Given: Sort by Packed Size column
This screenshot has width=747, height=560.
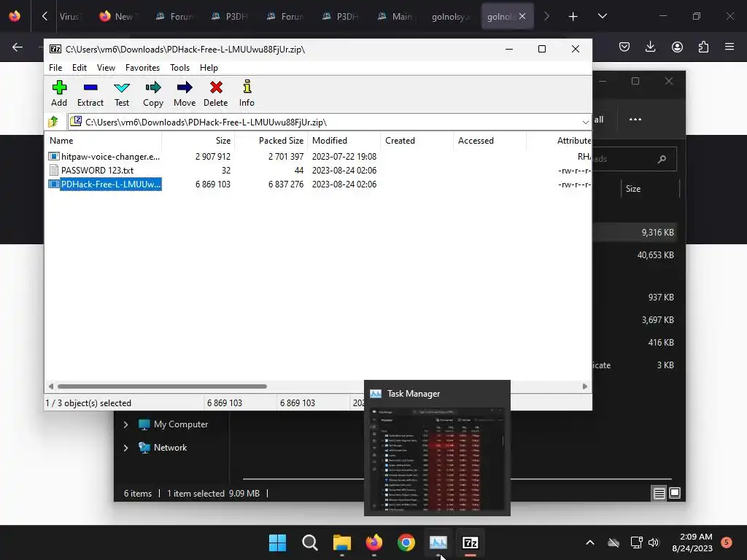Looking at the screenshot, I should point(271,141).
